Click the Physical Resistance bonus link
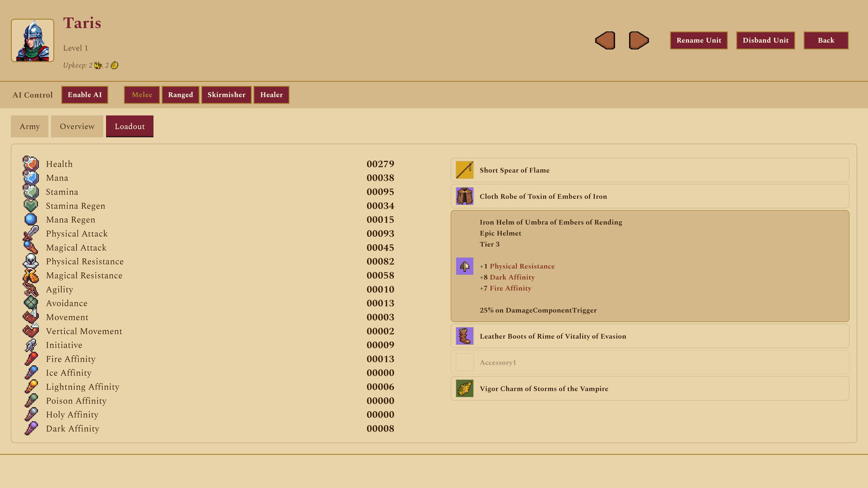This screenshot has height=488, width=868. [x=522, y=266]
